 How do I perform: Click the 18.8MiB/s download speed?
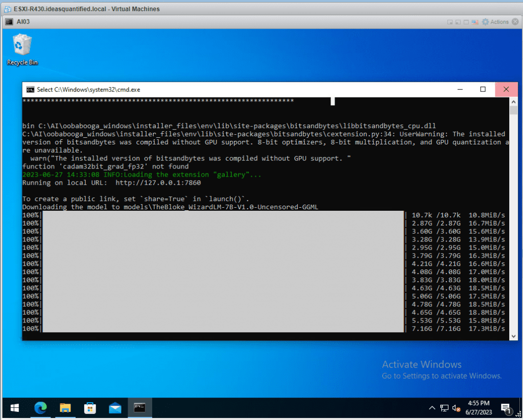[487, 313]
